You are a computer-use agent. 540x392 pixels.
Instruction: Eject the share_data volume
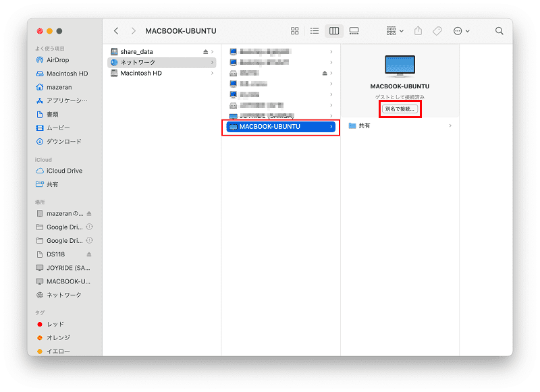[x=206, y=52]
